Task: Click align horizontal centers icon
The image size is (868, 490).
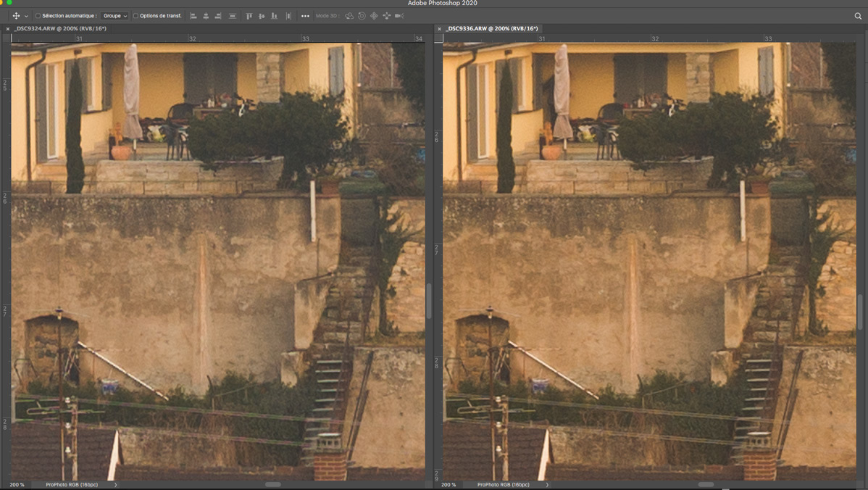Action: tap(206, 16)
